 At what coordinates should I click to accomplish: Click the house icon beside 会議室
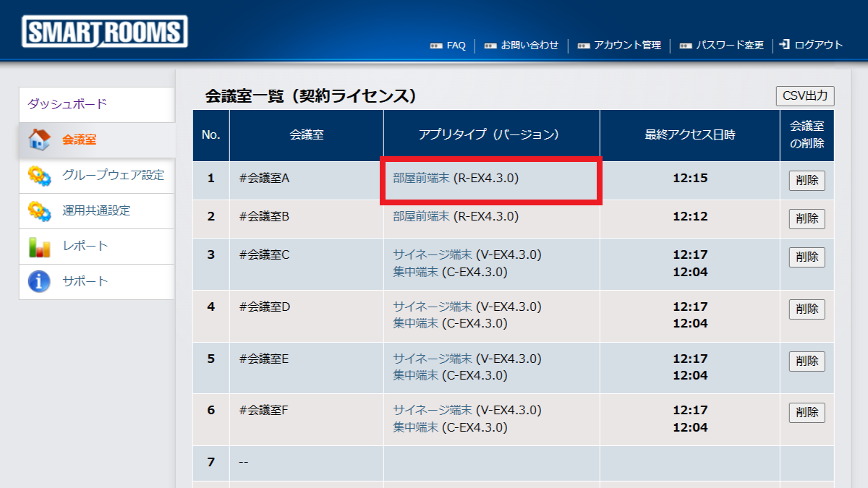(x=39, y=140)
